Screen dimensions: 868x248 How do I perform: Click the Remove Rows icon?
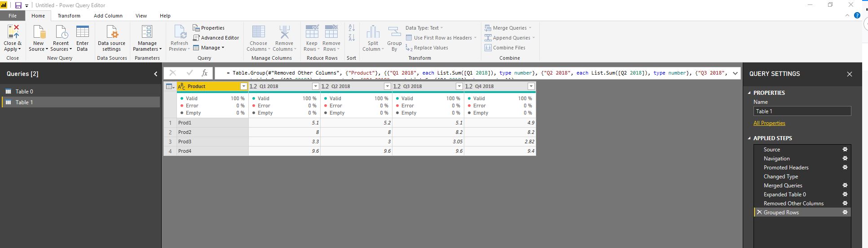(x=331, y=32)
